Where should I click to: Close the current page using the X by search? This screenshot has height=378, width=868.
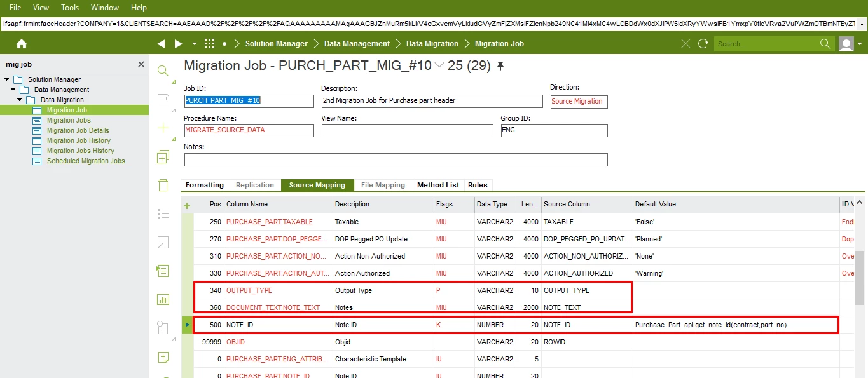[685, 44]
